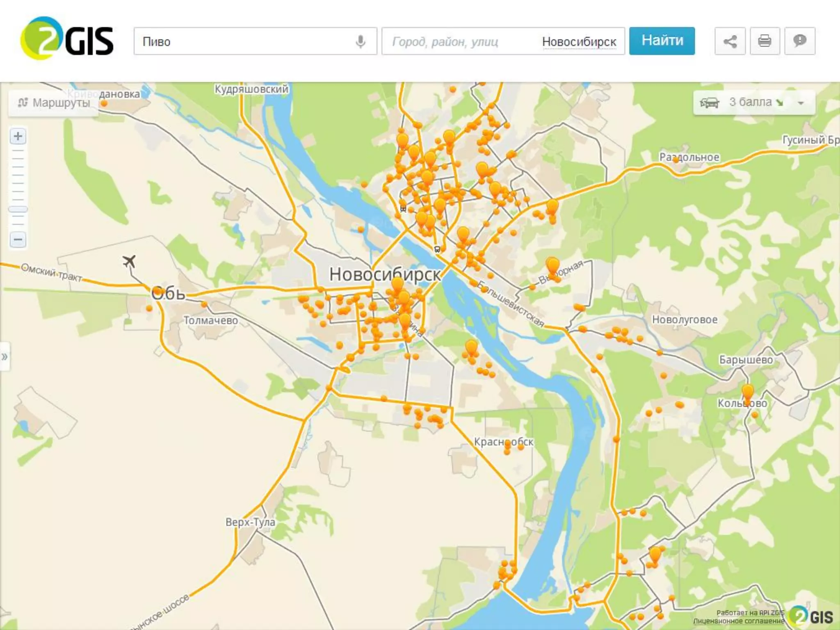Click the car traffic icon
The image size is (840, 630).
[x=709, y=103]
